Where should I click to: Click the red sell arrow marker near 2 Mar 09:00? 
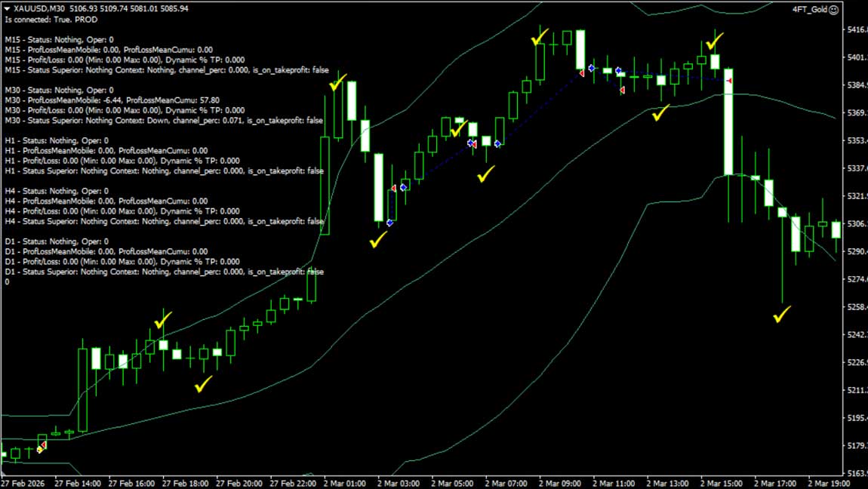[581, 74]
